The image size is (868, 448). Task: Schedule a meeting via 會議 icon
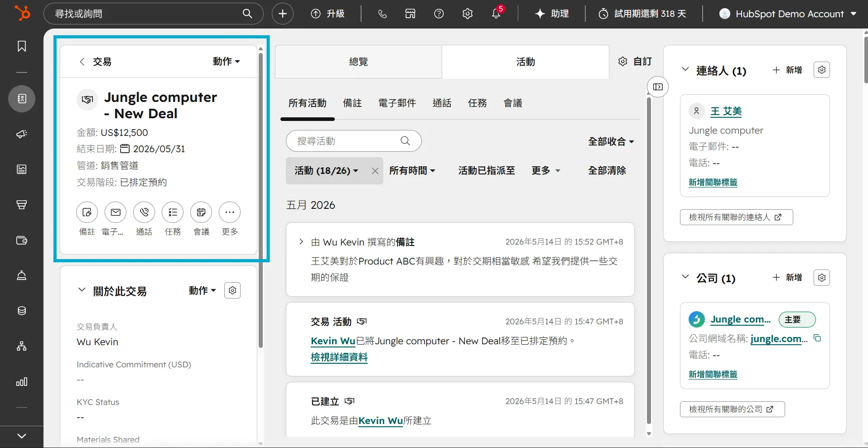[x=201, y=212]
